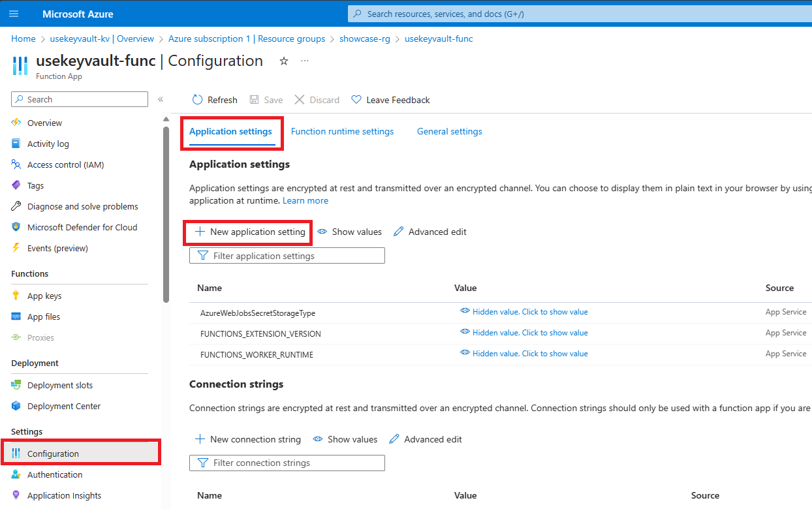Click the Discard button in toolbar
Screen dimensions: 812x509
pos(317,100)
